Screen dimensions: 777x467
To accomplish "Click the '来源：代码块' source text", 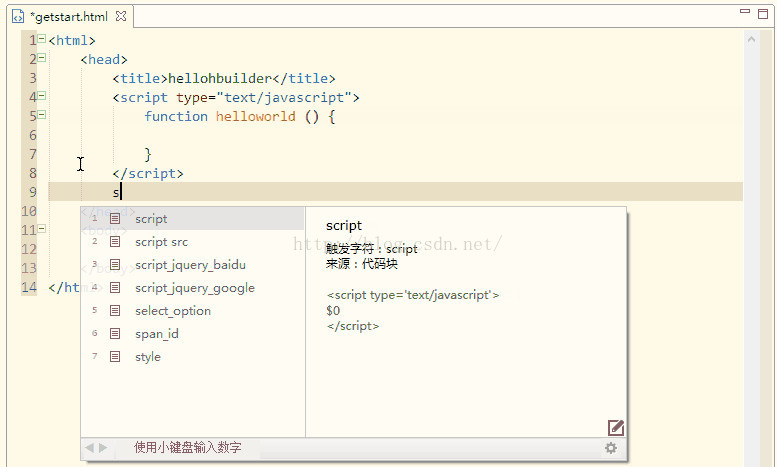I will click(362, 264).
